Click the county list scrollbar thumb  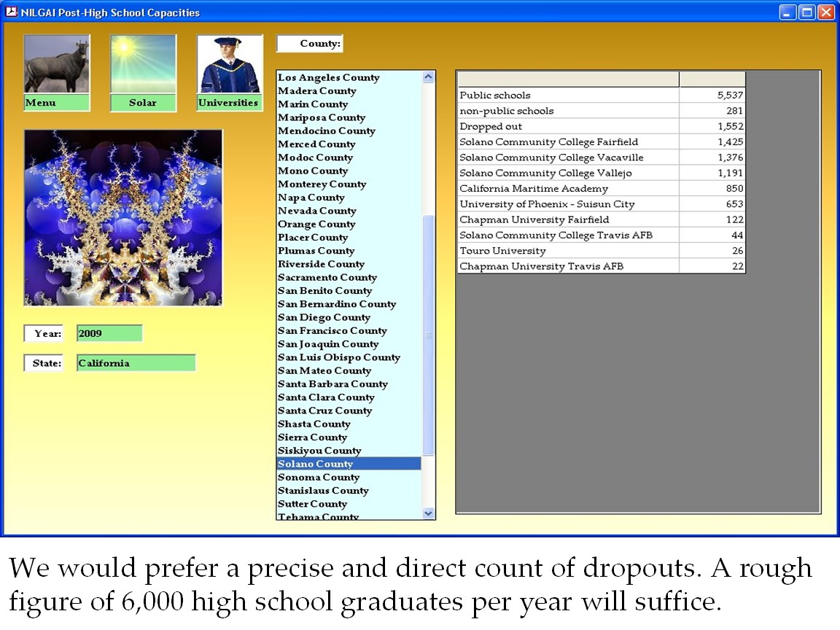click(429, 334)
